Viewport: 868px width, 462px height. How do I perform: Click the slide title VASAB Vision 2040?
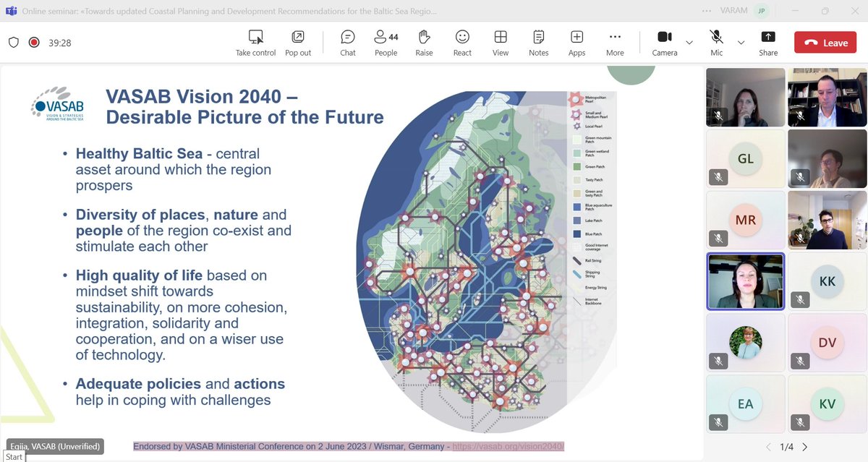[x=244, y=106]
